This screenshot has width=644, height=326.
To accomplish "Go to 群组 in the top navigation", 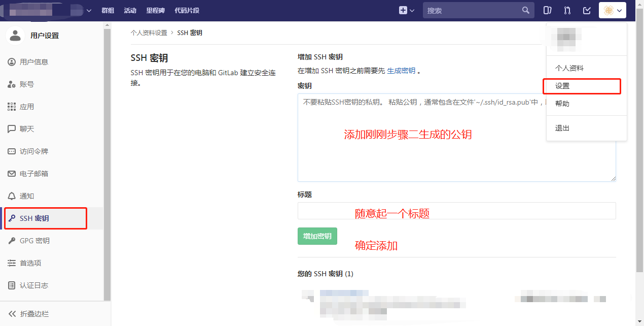I will coord(108,10).
